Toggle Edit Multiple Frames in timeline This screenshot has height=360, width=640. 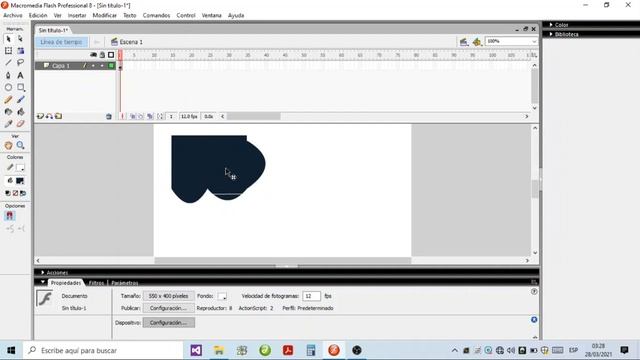(150, 117)
